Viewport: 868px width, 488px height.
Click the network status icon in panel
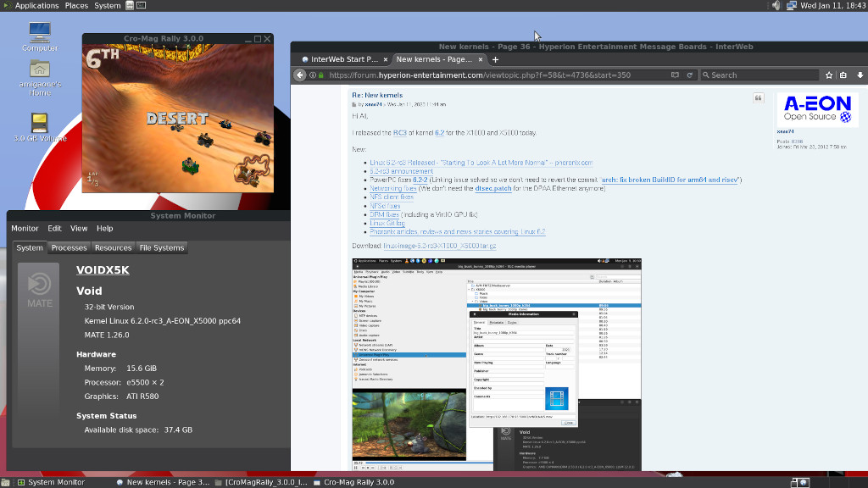tap(791, 6)
